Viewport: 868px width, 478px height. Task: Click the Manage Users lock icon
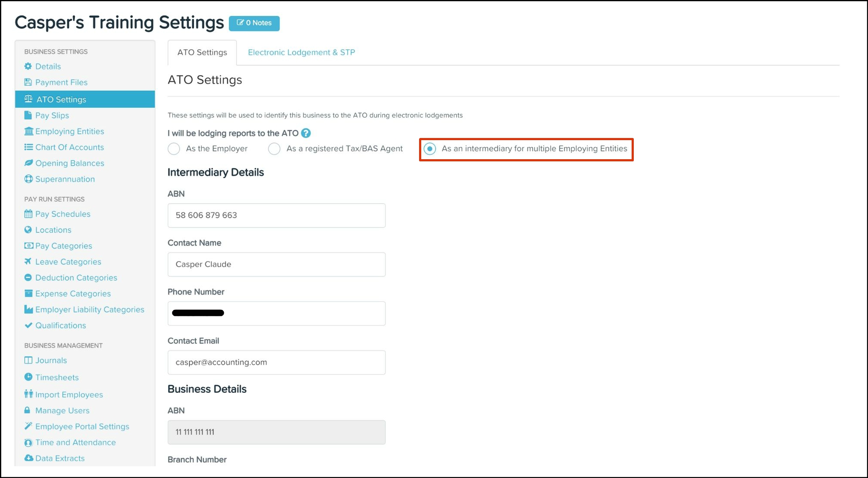point(27,410)
